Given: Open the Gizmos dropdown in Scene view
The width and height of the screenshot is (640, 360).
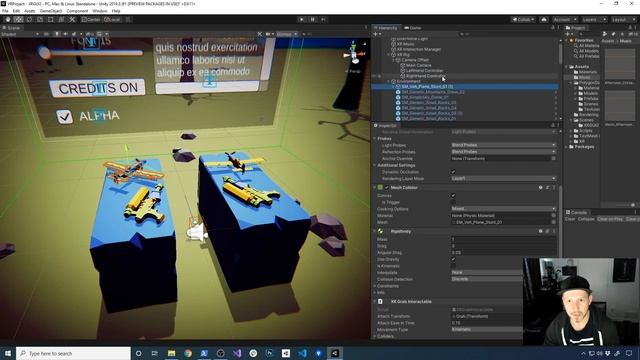Looking at the screenshot, I should (x=287, y=34).
